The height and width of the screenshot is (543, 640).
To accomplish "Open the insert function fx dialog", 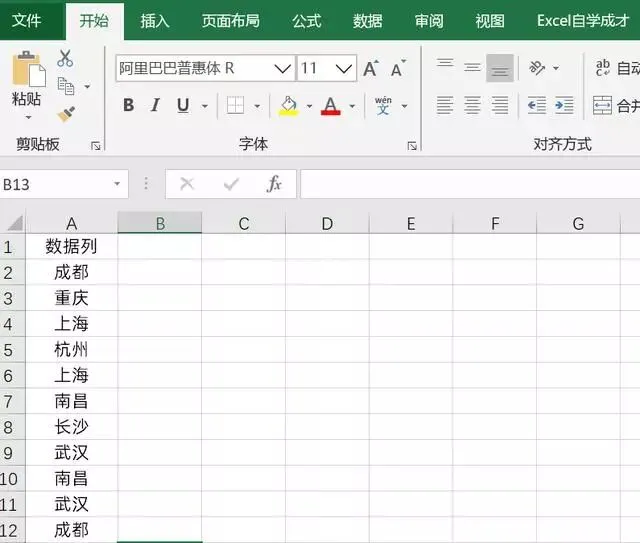I will click(x=274, y=184).
